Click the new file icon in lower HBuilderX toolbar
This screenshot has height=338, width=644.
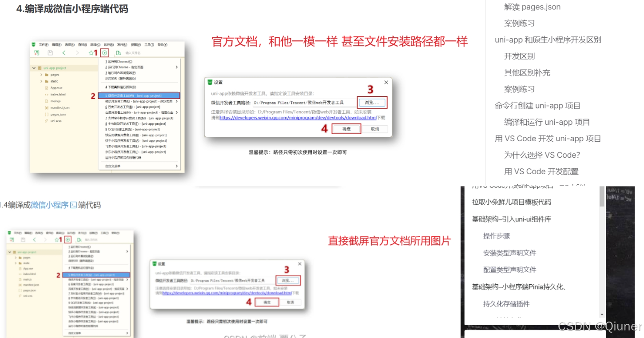coord(12,239)
